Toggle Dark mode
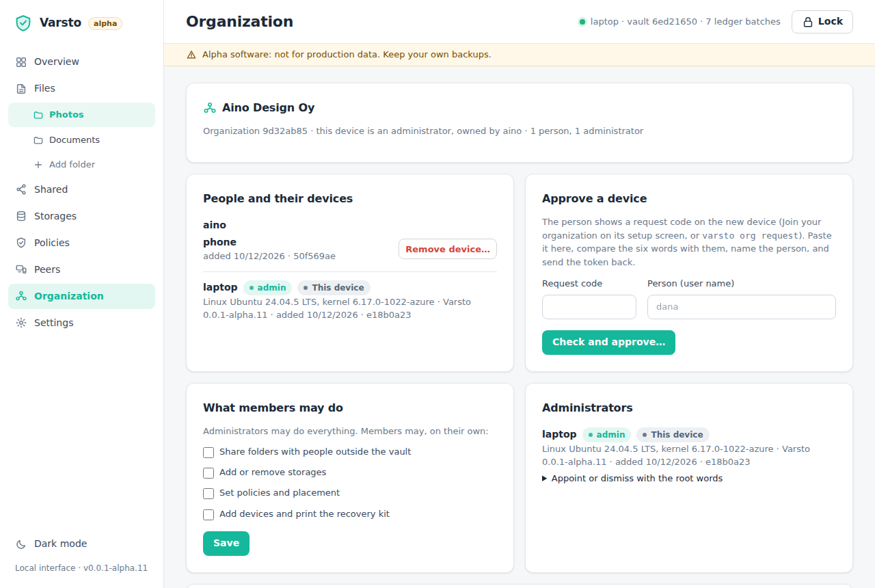This screenshot has height=588, width=875. tap(81, 544)
